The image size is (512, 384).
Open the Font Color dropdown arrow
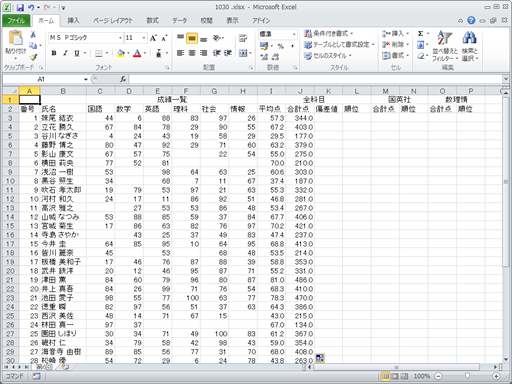(145, 53)
